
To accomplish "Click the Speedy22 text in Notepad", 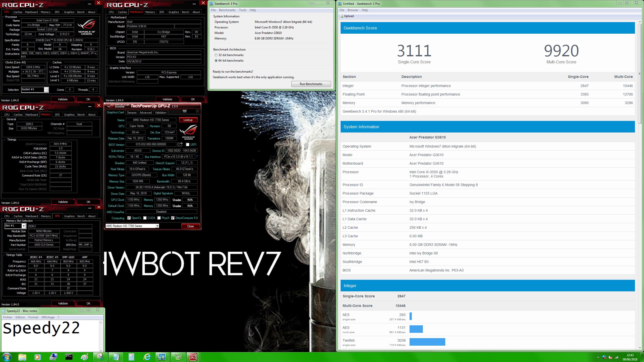I will [41, 329].
